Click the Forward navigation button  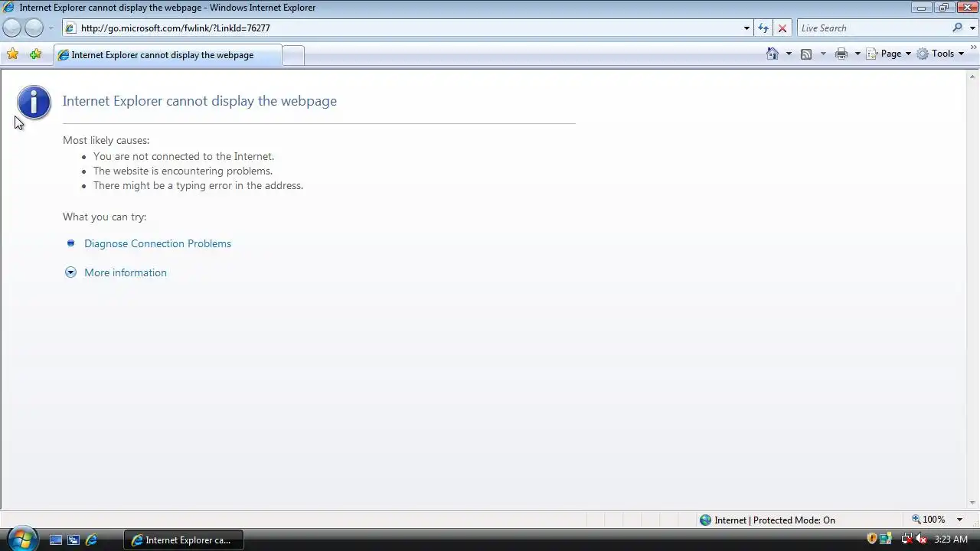pos(34,28)
